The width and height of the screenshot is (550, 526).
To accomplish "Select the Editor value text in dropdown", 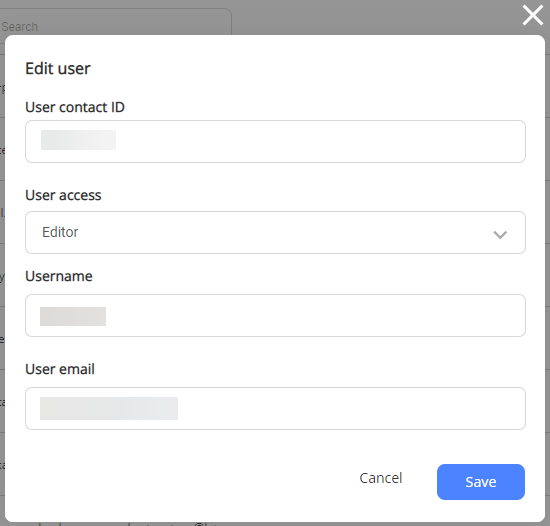I will tap(60, 232).
